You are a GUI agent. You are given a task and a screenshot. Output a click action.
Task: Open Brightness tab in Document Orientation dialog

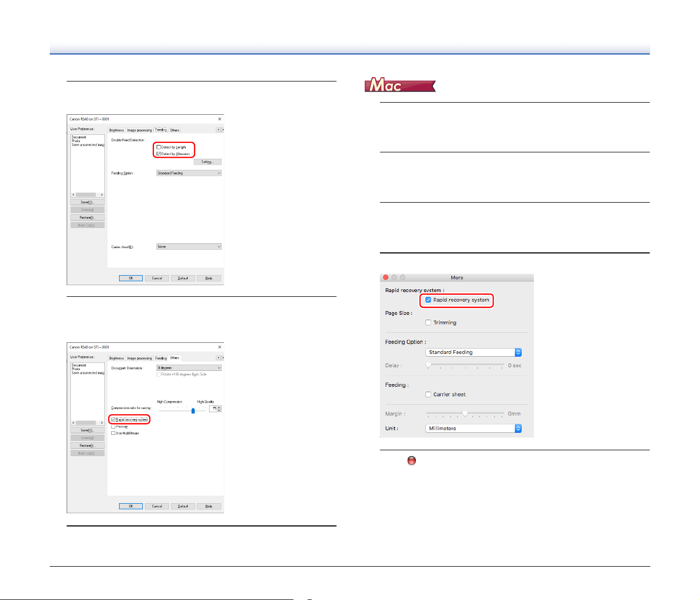[116, 358]
